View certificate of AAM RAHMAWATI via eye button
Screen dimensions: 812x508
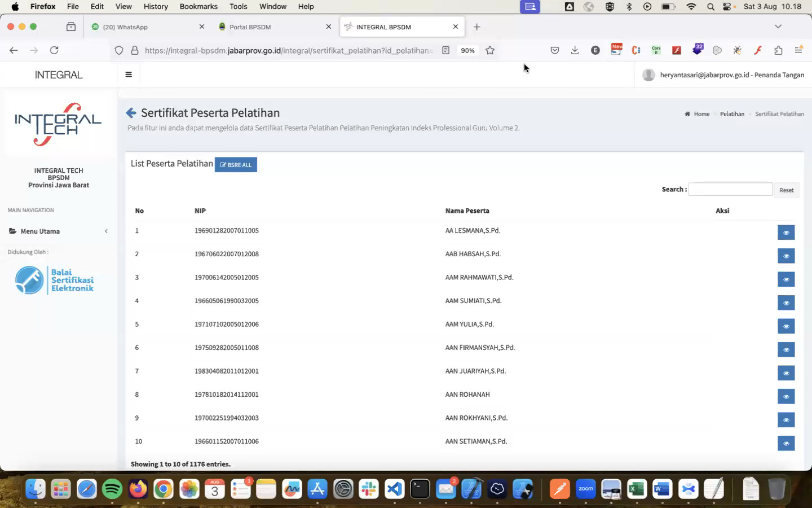(785, 279)
